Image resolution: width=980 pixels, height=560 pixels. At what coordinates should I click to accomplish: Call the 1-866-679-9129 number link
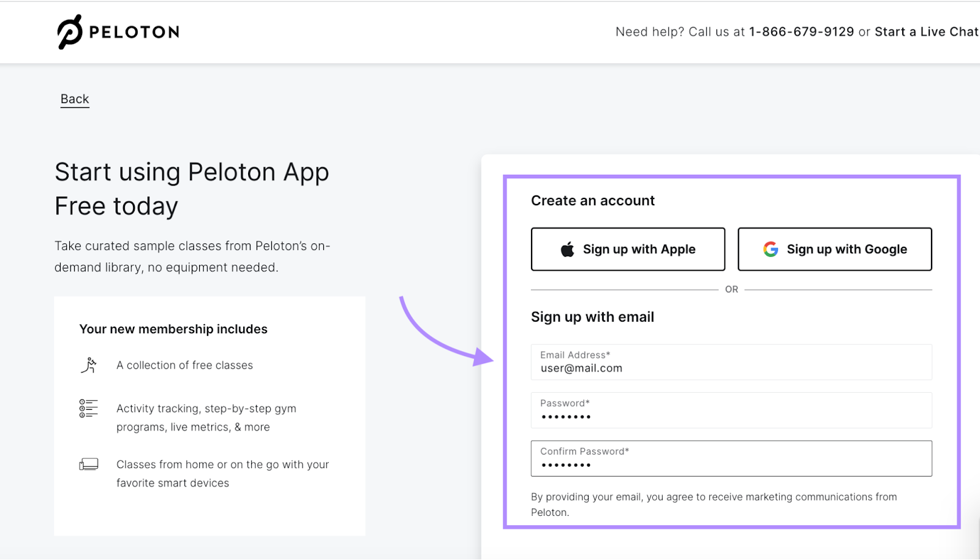pyautogui.click(x=801, y=31)
